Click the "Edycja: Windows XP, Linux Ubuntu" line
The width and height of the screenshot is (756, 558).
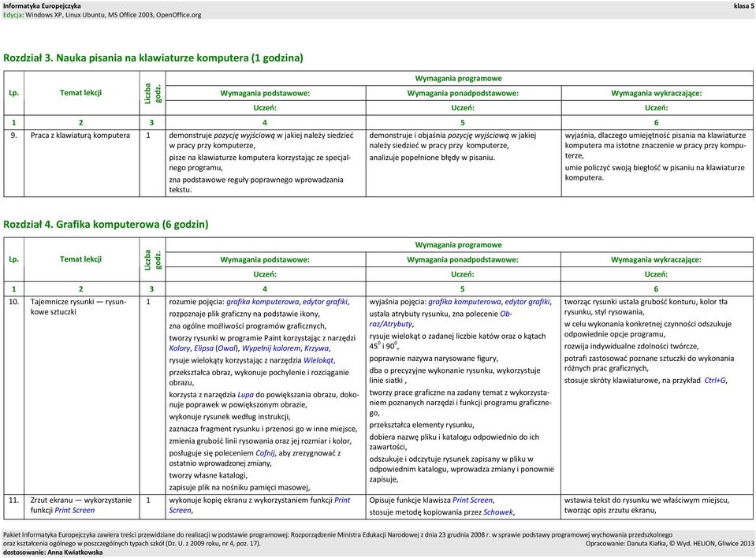point(102,15)
